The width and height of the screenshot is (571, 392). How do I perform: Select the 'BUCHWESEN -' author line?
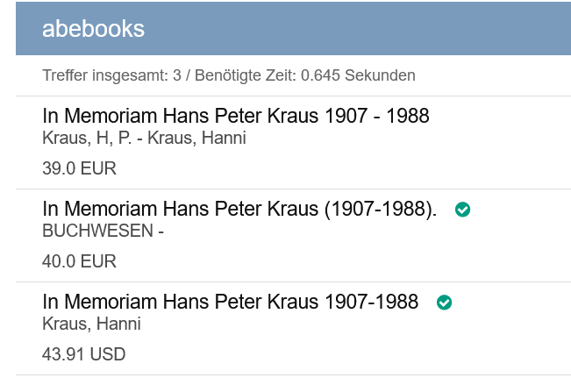(103, 231)
